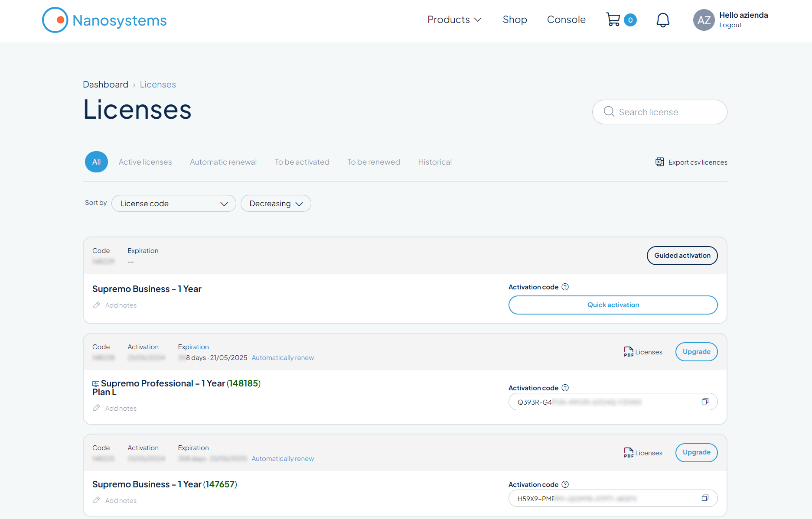Click the Q393R-G4 activation code field

613,402
